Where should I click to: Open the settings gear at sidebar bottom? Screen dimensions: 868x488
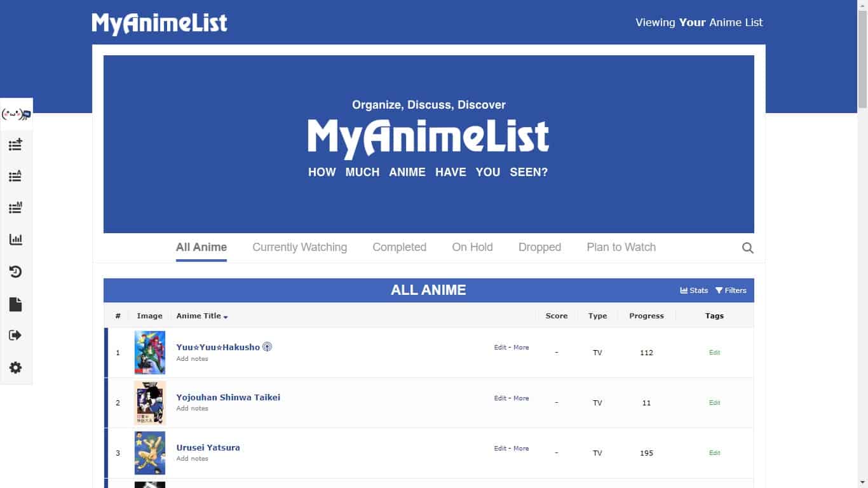point(16,367)
